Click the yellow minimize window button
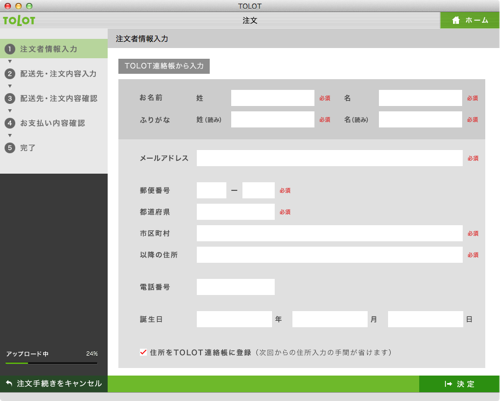Screen dimensions: 500x401 point(19,6)
